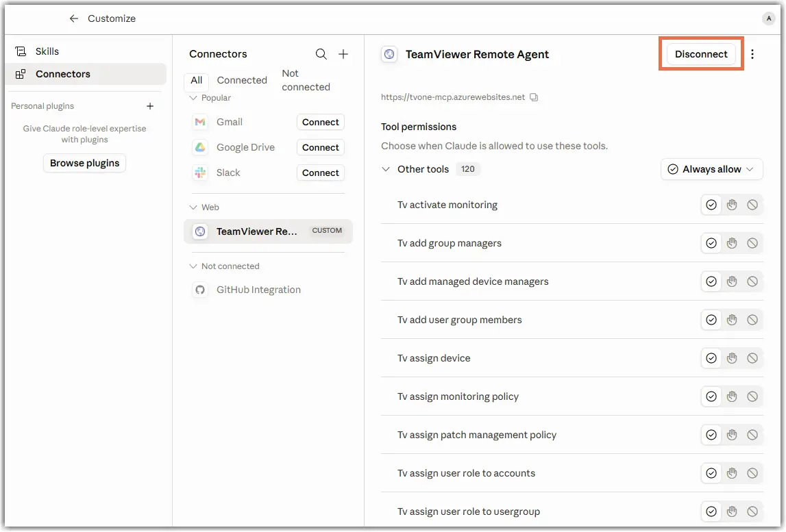Connect the Slack connector

coord(320,173)
